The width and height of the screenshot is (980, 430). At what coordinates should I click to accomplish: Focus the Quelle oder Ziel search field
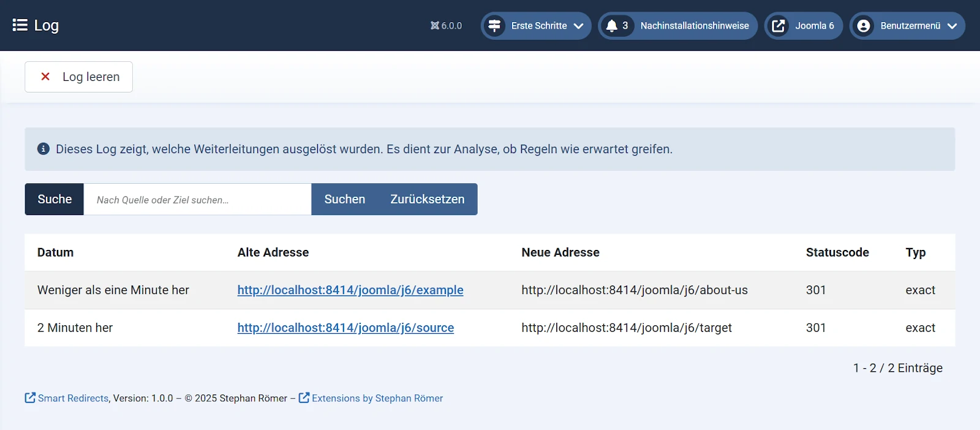pos(197,200)
